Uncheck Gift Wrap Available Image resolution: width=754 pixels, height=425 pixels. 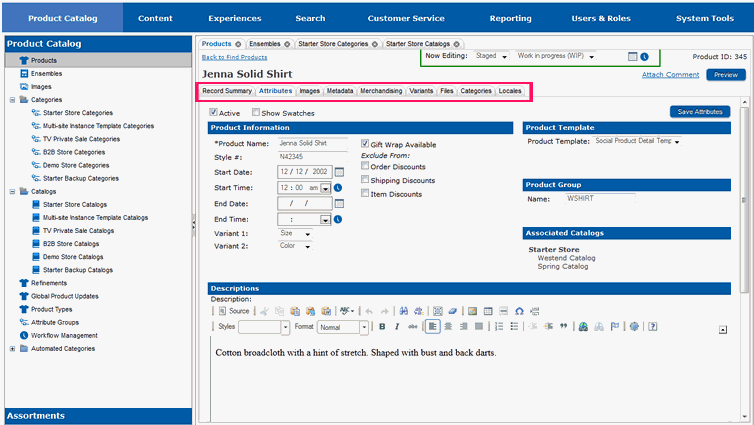365,144
